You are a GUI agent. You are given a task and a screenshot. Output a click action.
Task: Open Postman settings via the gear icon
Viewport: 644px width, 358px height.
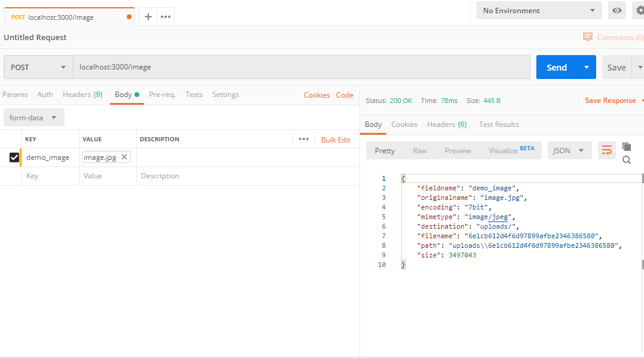(x=639, y=10)
